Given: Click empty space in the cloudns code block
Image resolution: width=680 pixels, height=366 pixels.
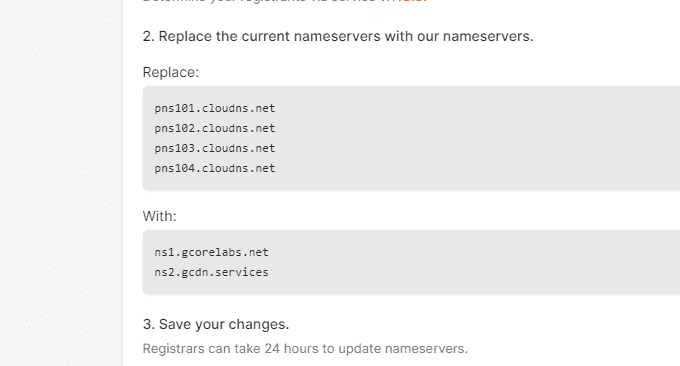Looking at the screenshot, I should (x=477, y=138).
